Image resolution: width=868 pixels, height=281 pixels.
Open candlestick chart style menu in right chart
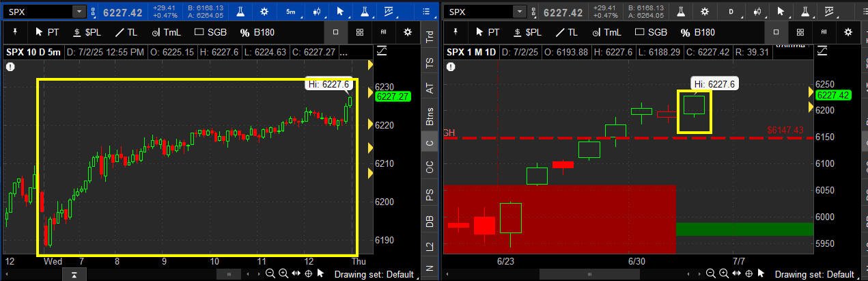[x=757, y=12]
